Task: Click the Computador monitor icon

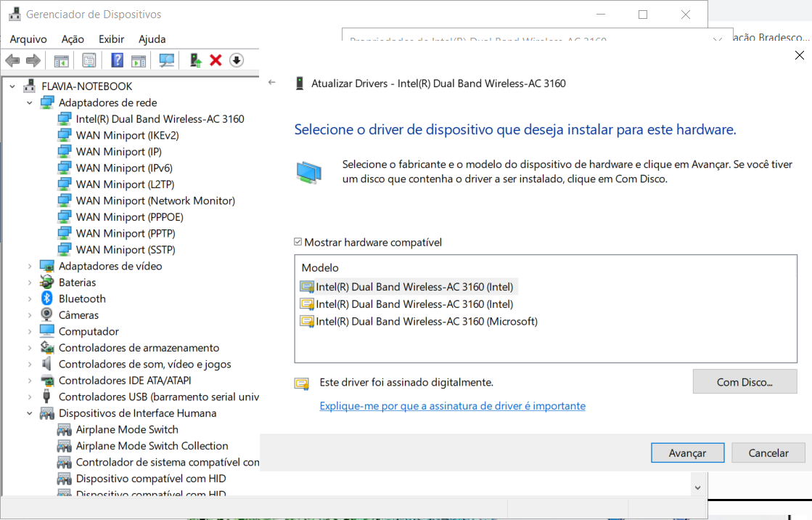Action: pos(47,331)
